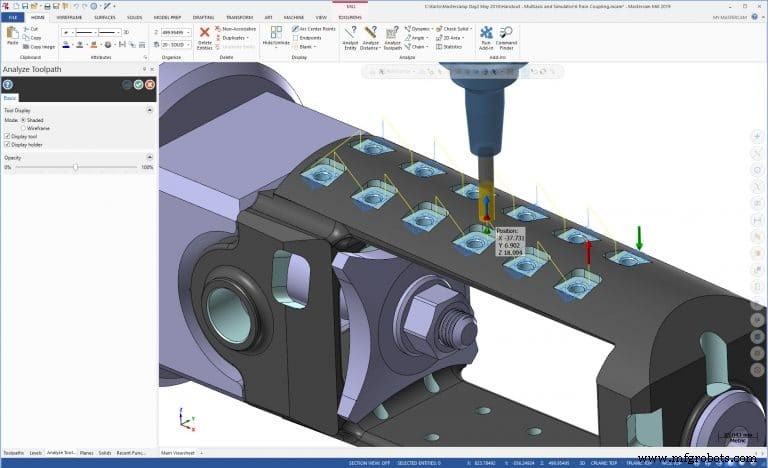
Task: Collapse the Opacity section
Action: tap(149, 157)
